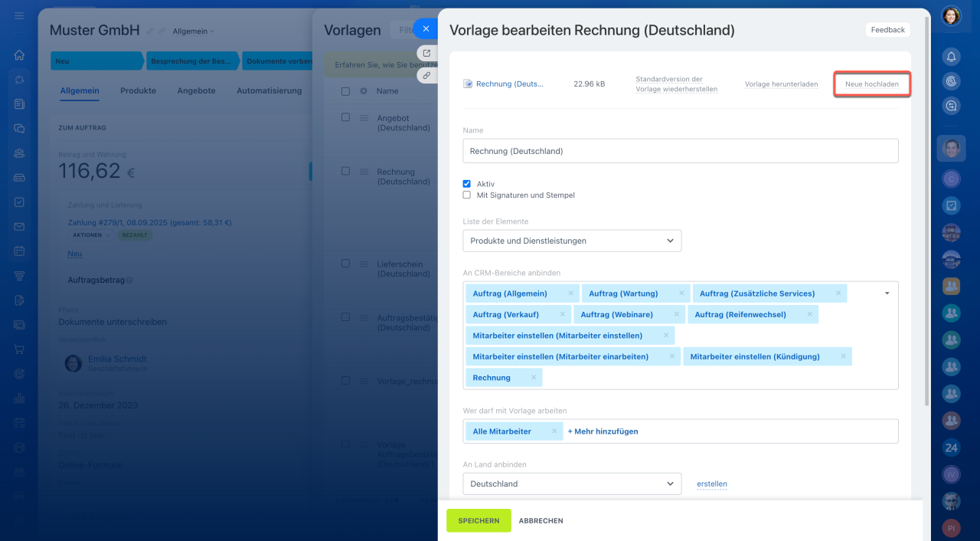980x541 pixels.
Task: Switch to the Produkte tab
Action: 138,90
